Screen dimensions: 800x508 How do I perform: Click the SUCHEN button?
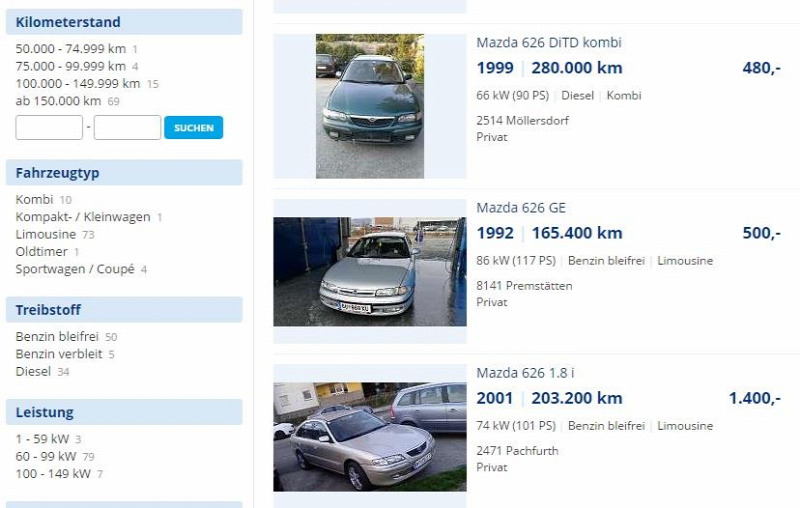193,128
